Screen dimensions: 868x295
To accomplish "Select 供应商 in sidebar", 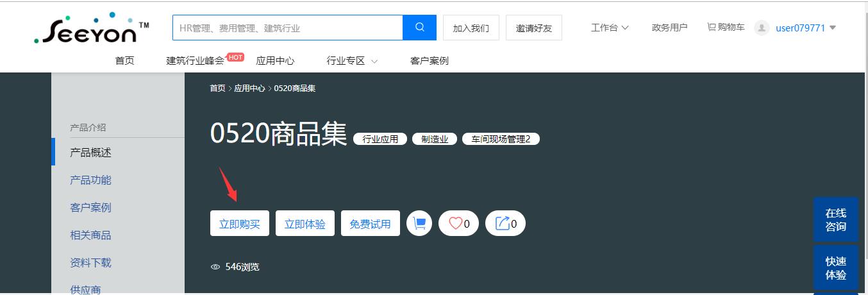I will (x=85, y=290).
